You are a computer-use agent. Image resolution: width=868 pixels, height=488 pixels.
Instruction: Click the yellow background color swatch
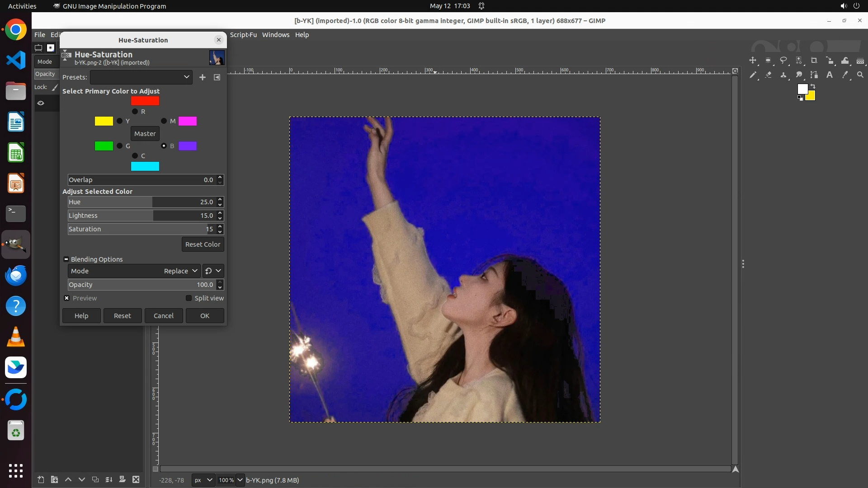pos(811,96)
